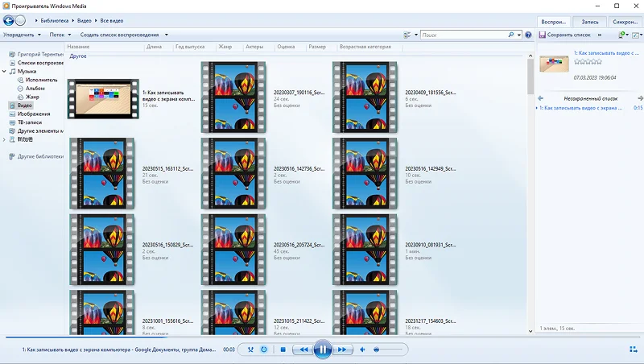Collapse the Музыка tree node
This screenshot has height=364, width=644.
click(4, 72)
